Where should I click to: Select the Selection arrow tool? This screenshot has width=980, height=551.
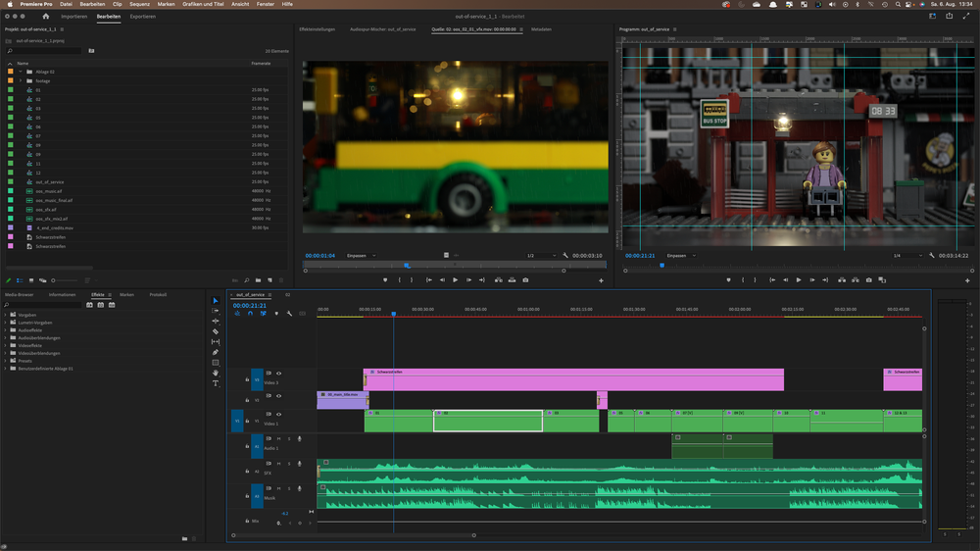(216, 301)
